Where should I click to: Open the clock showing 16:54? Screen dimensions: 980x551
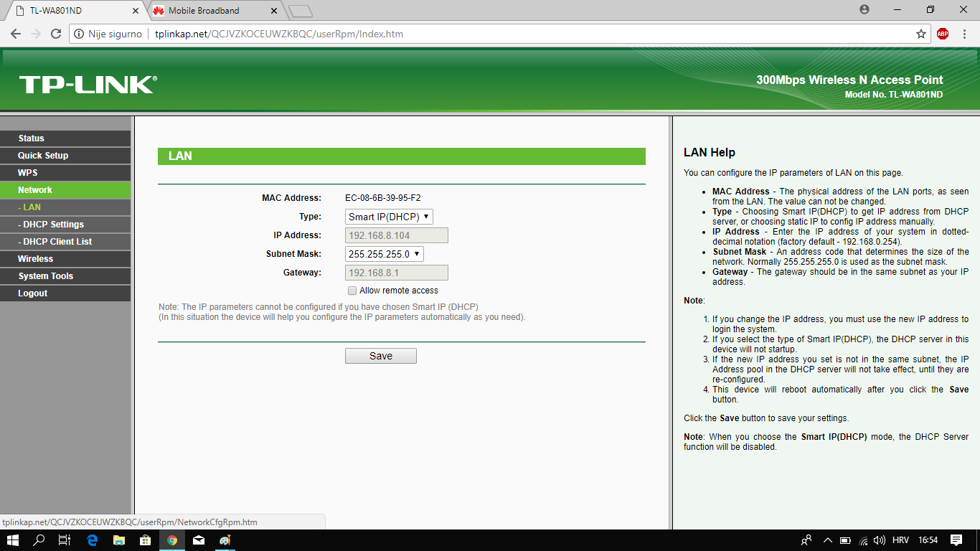coord(928,540)
